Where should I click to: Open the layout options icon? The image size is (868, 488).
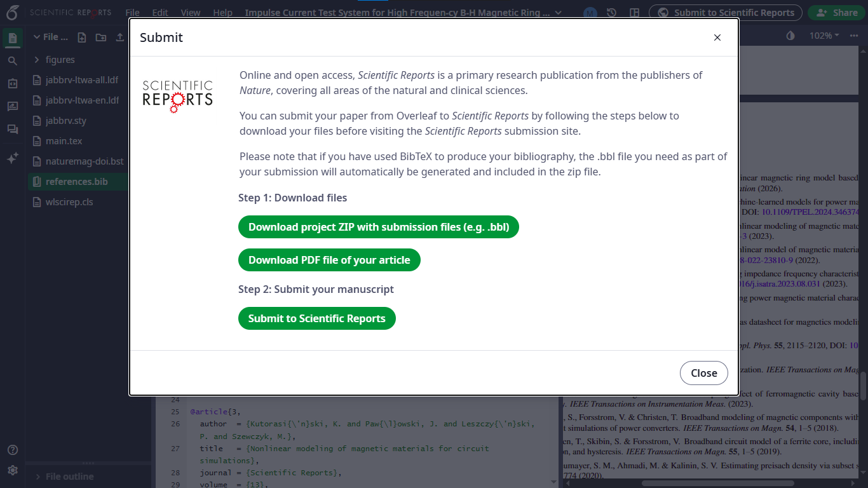point(634,13)
